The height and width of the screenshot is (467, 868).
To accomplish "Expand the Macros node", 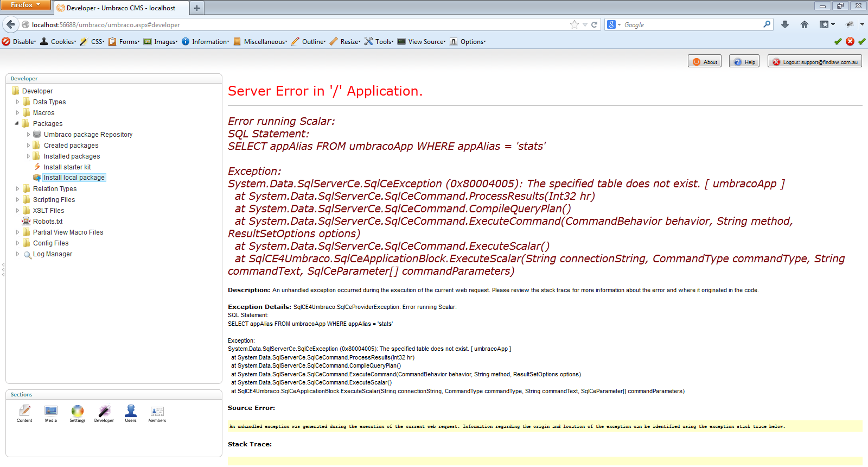I will (17, 112).
